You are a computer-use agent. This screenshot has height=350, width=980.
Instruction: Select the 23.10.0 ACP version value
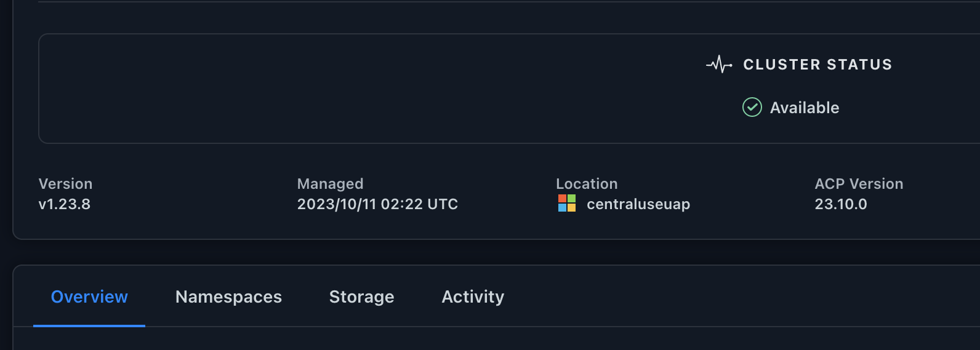841,204
